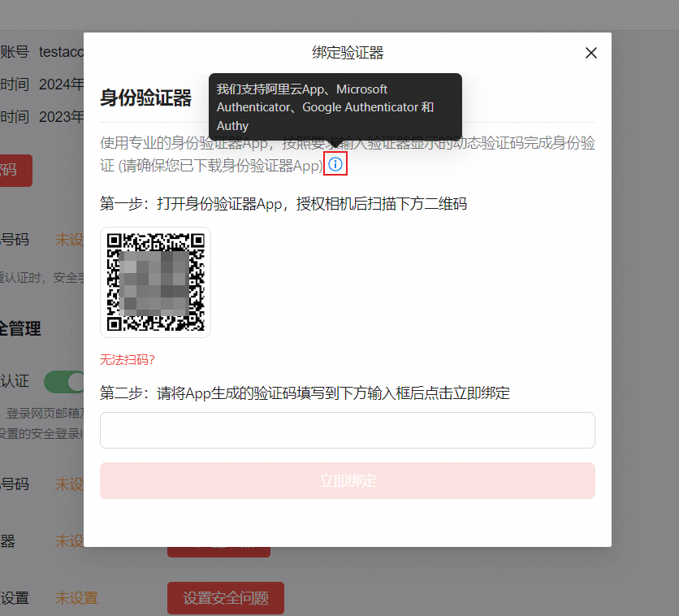This screenshot has width=679, height=616.
Task: Click the verification code input field
Action: 348,430
